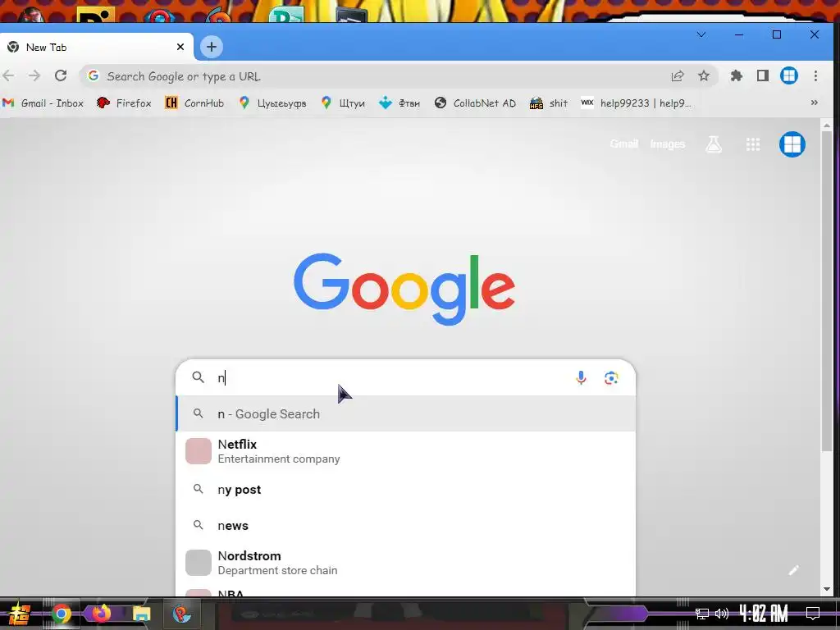Show hidden bookmarks with double chevron
The width and height of the screenshot is (840, 630).
pos(815,103)
